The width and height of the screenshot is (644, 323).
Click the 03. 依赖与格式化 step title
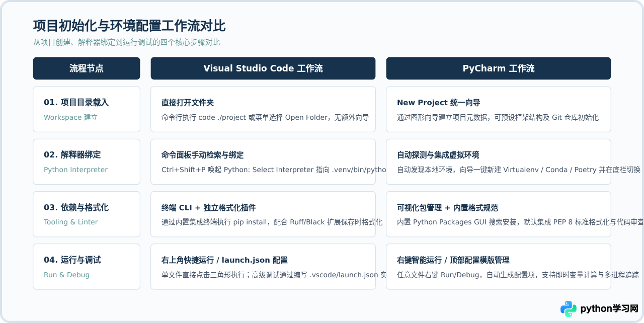click(76, 207)
